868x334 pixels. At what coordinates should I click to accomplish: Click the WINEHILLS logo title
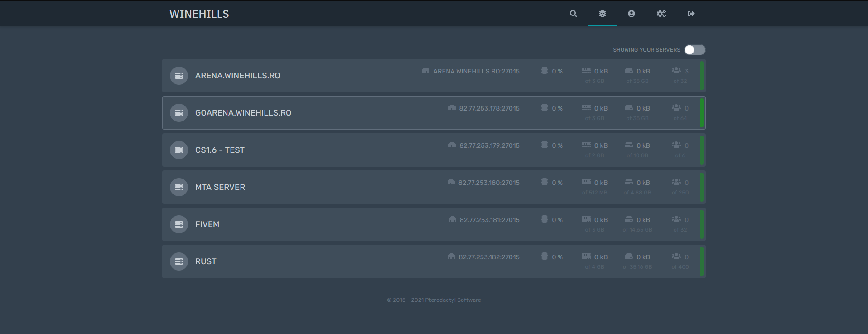[x=199, y=14]
